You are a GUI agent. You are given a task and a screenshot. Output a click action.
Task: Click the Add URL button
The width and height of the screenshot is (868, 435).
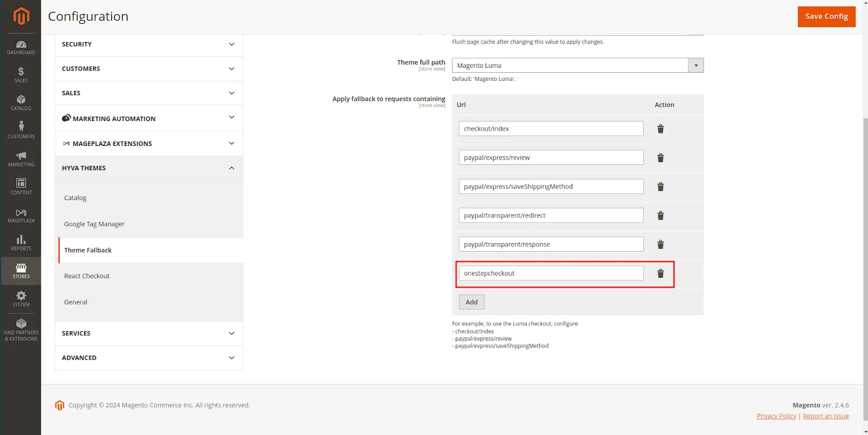coord(471,302)
